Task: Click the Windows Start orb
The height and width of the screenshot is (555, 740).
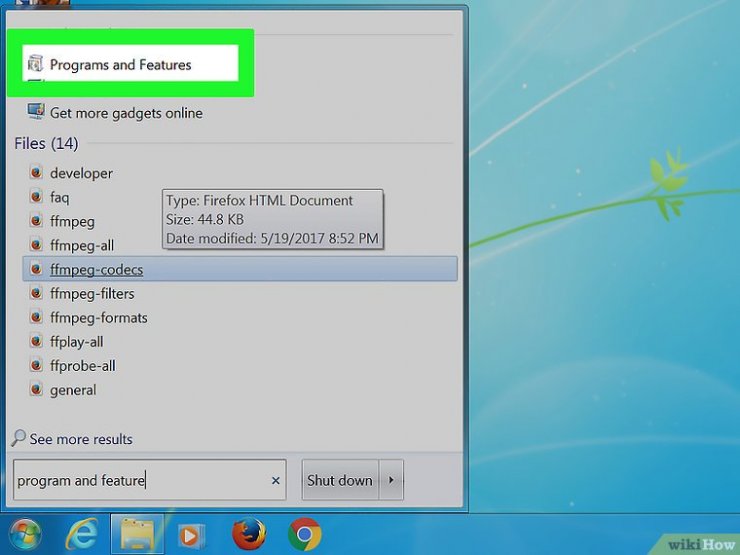Action: 25,536
